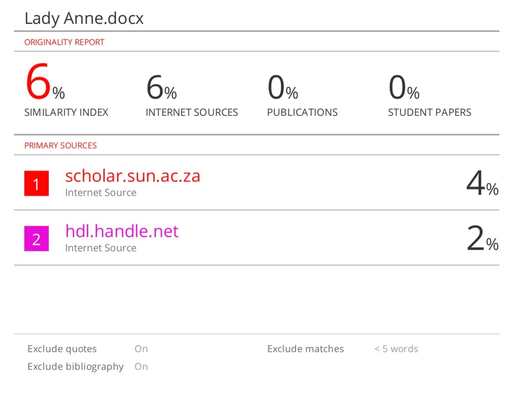The image size is (532, 399).
Task: Select the STUDENT PAPERS label
Action: pos(429,112)
